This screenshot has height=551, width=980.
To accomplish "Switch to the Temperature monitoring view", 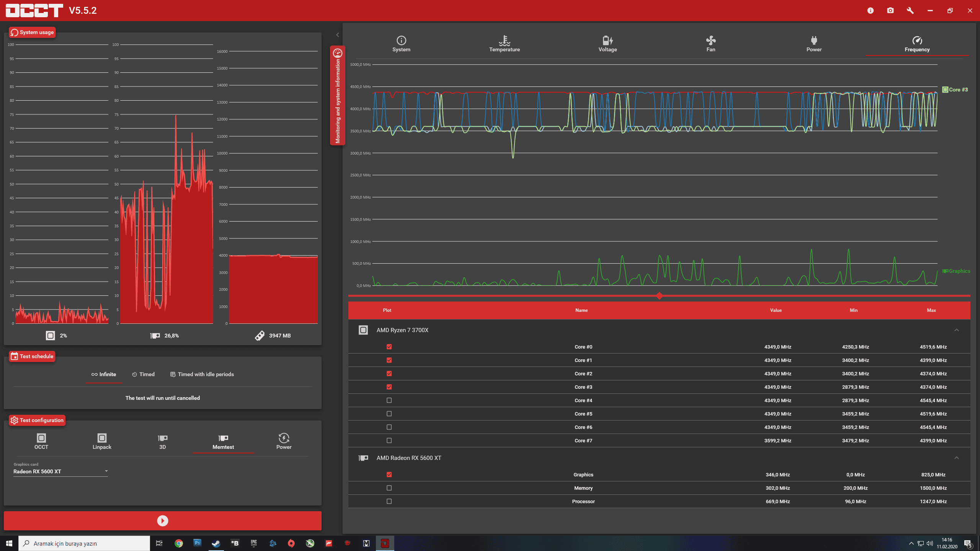I will tap(504, 44).
